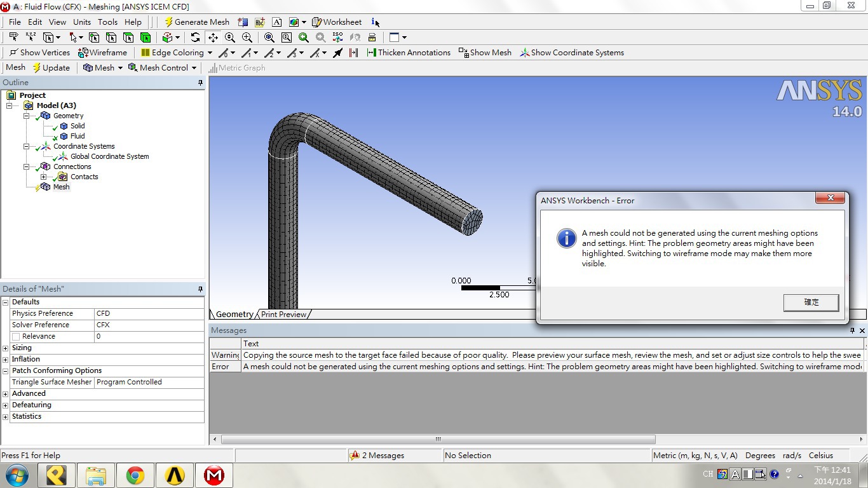Click the Messages horizontal scrollbar
Viewport: 868px width, 488px height.
(x=438, y=440)
